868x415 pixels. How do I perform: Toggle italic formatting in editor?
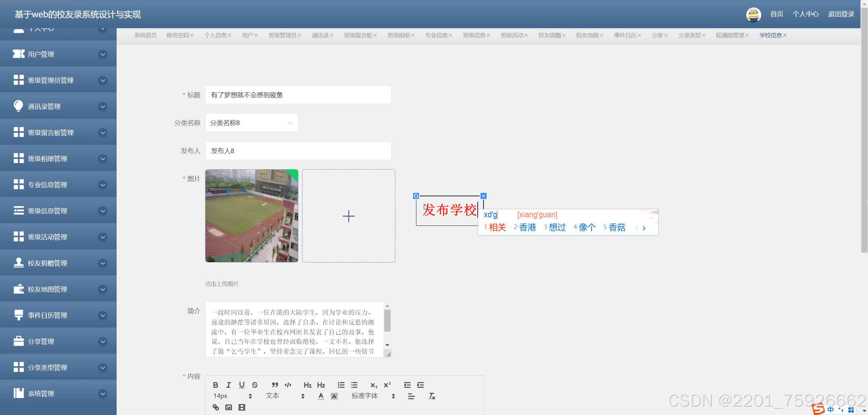pyautogui.click(x=229, y=385)
